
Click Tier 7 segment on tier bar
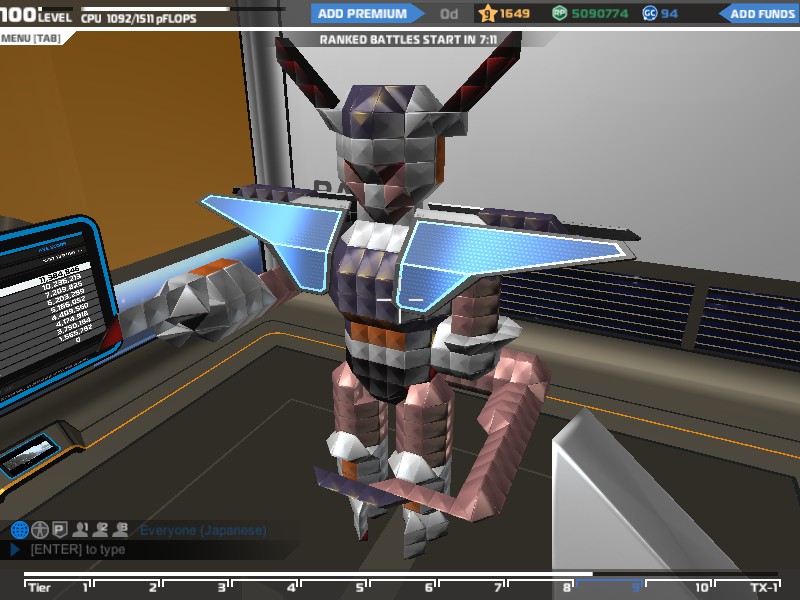click(471, 587)
